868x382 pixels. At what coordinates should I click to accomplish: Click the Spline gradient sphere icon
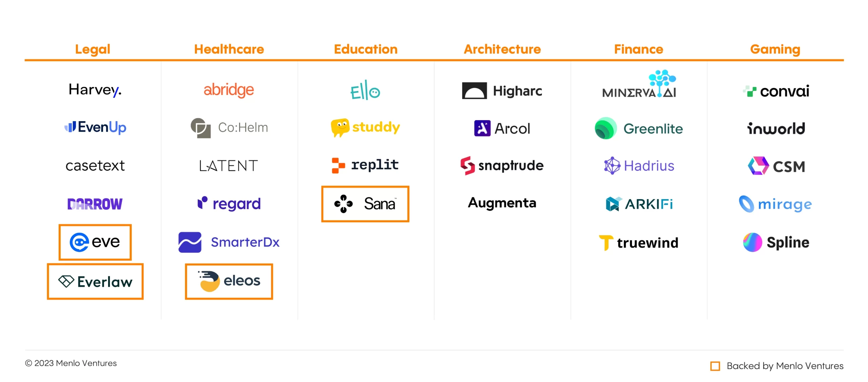point(752,242)
